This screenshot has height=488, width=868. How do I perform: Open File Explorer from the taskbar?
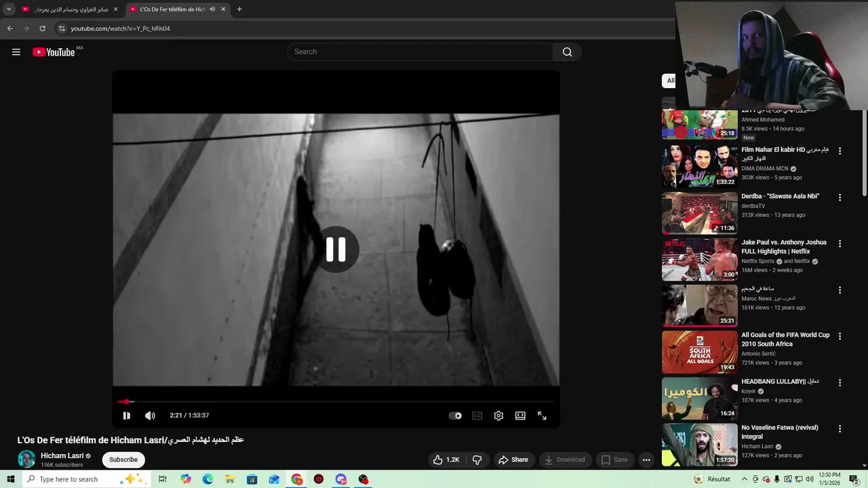230,479
